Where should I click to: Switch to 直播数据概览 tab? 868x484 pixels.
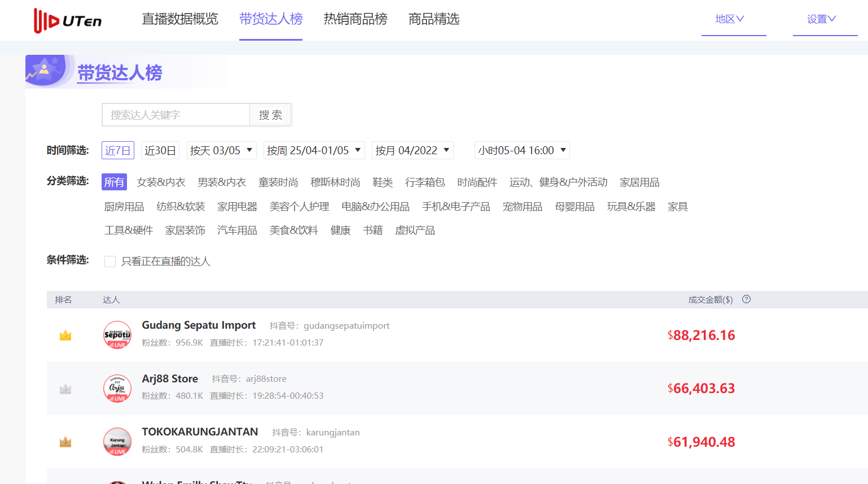pyautogui.click(x=180, y=19)
